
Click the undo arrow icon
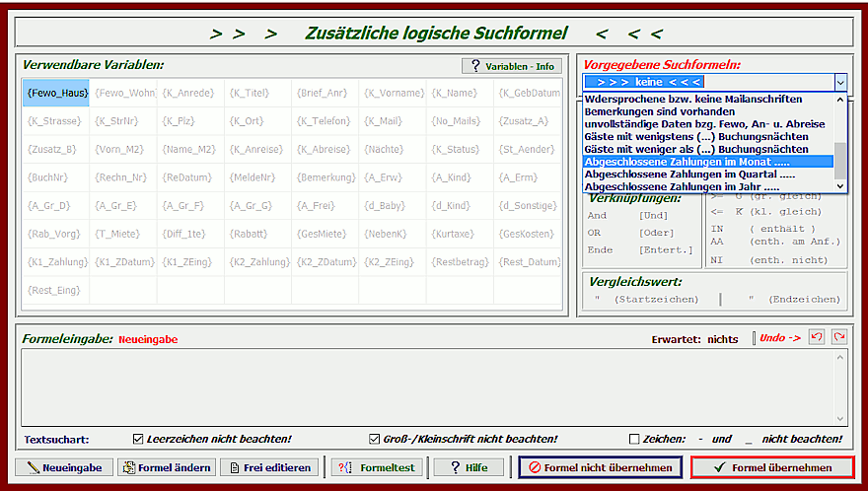pos(816,337)
